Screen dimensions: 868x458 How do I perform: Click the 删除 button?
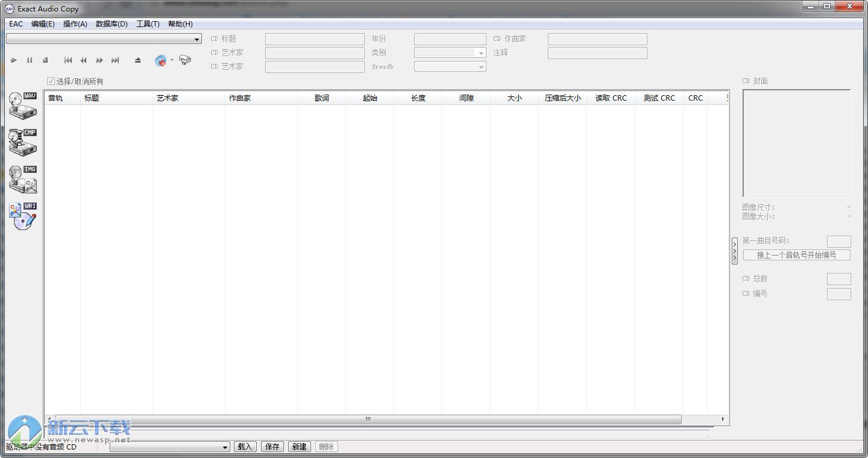[326, 447]
